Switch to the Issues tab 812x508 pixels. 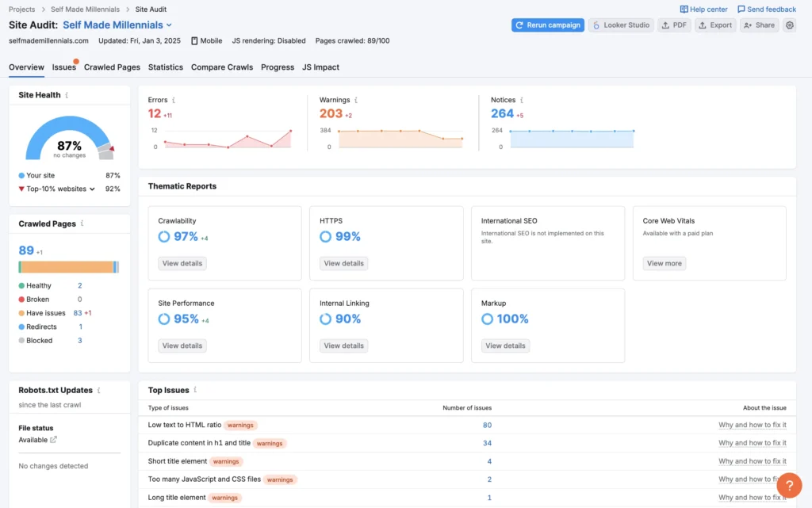tap(63, 67)
